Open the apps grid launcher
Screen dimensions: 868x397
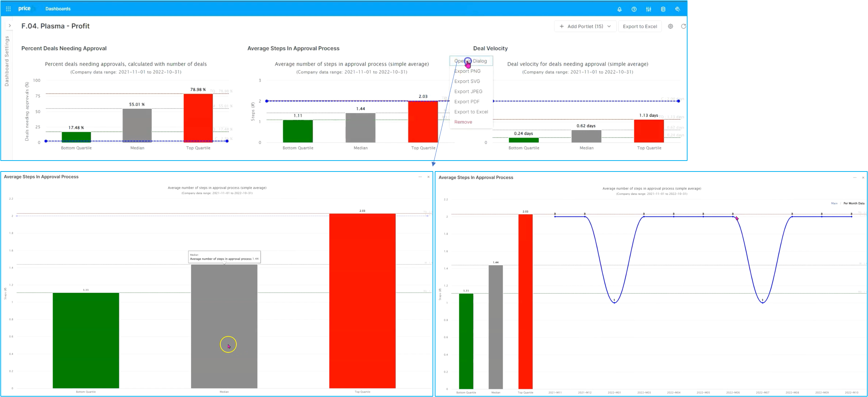coord(8,9)
